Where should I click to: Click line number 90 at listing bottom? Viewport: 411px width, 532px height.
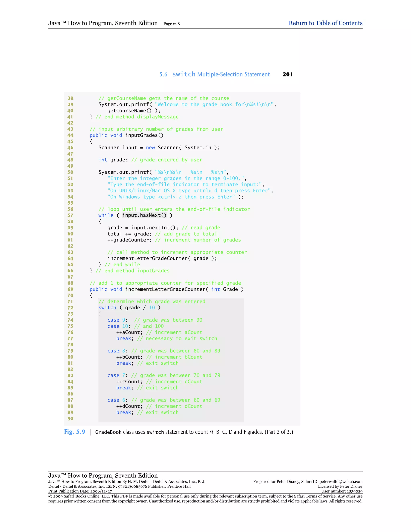[70, 419]
